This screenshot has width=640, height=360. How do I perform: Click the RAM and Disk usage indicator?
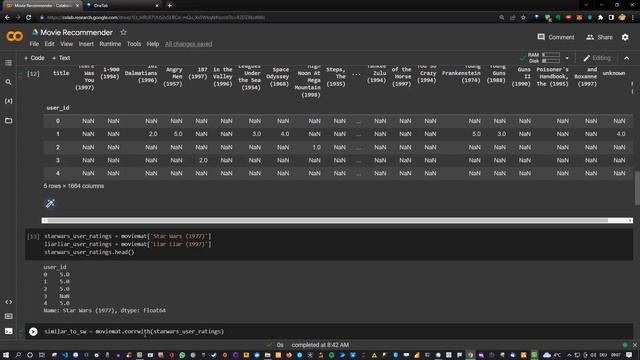tap(544, 58)
